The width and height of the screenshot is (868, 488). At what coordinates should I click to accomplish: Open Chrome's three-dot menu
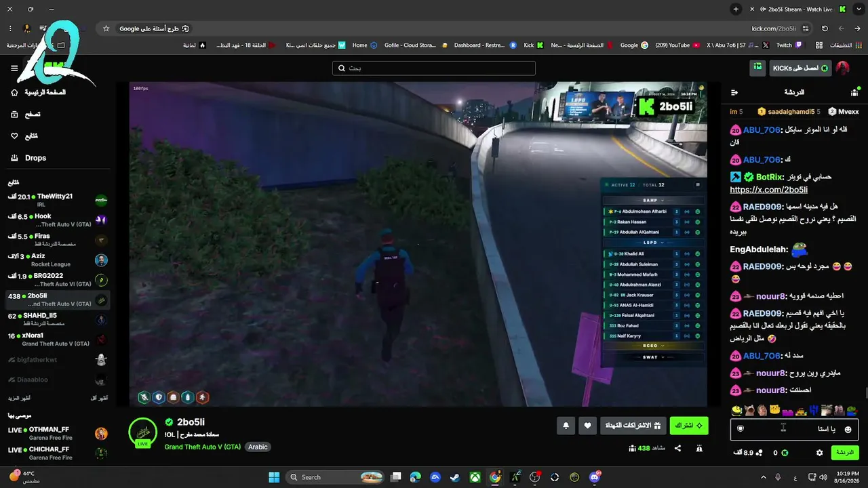tap(10, 28)
